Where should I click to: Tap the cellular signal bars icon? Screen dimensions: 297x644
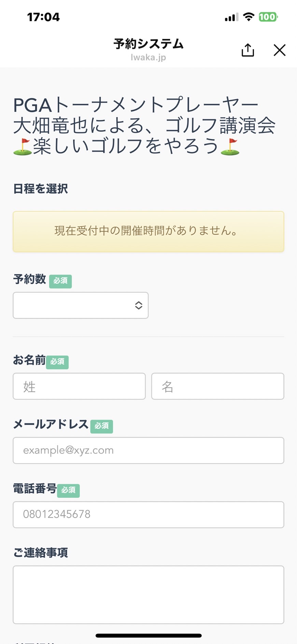coord(231,17)
